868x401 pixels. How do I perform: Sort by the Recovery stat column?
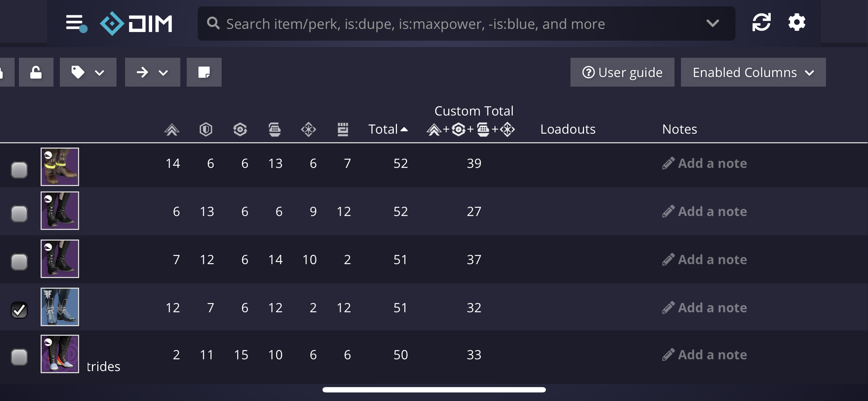241,129
